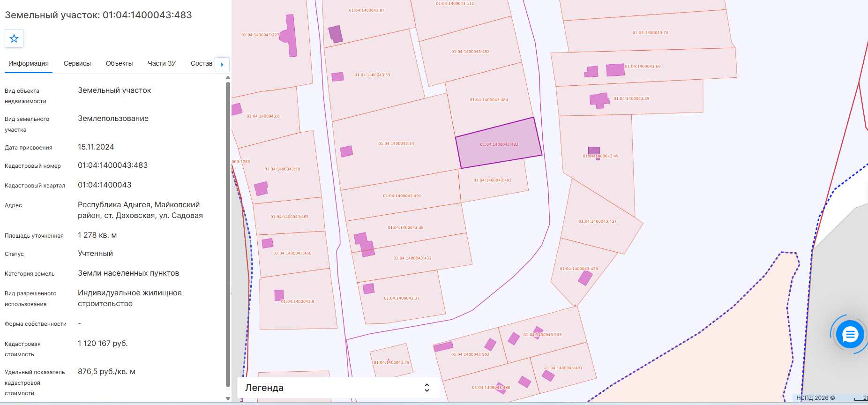This screenshot has width=868, height=405.
Task: Click parcel 01:04:1400043:491 on the map
Action: pyautogui.click(x=402, y=196)
